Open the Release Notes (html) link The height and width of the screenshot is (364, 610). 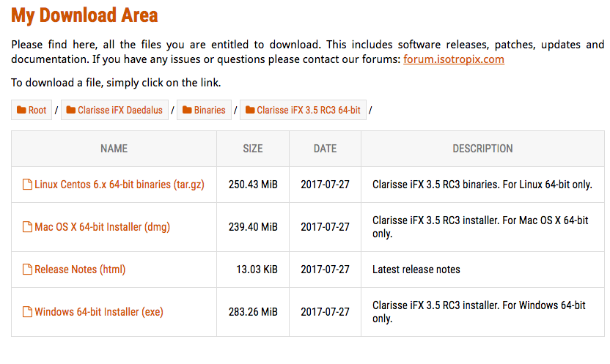point(80,270)
